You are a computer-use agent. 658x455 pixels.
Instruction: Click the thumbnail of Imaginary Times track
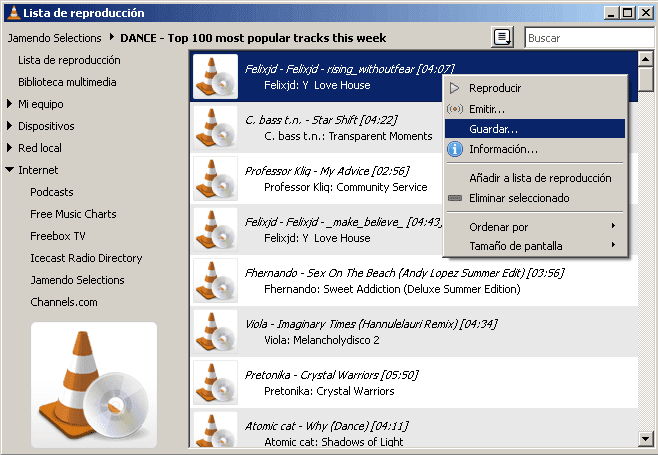(x=216, y=332)
